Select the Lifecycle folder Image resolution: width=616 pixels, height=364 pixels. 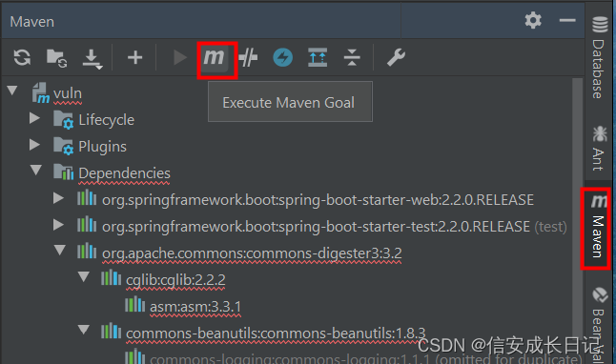coord(106,120)
